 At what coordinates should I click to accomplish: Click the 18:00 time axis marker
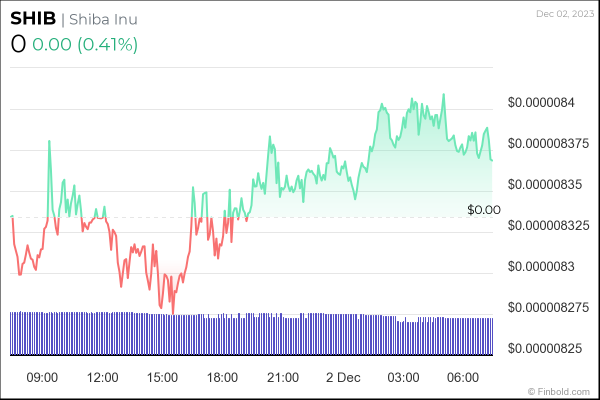[x=222, y=377]
